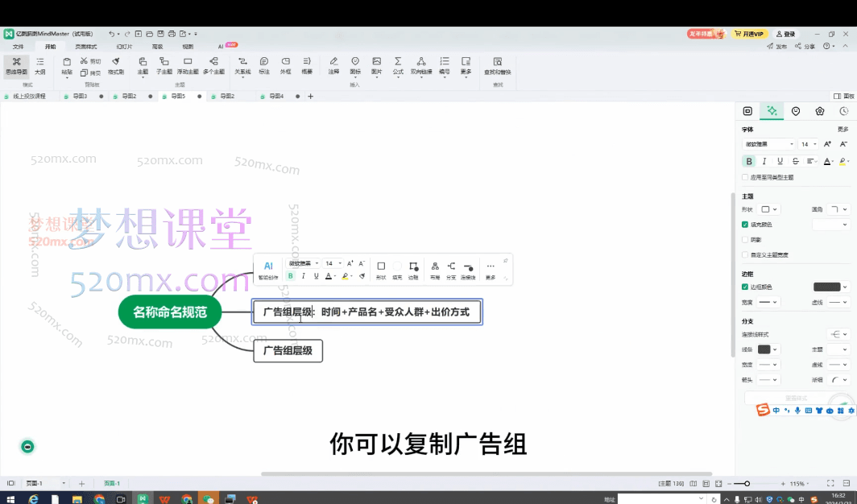Toggle the 阴影 shadow checkbox
Screen dimensions: 857x504
(745, 240)
